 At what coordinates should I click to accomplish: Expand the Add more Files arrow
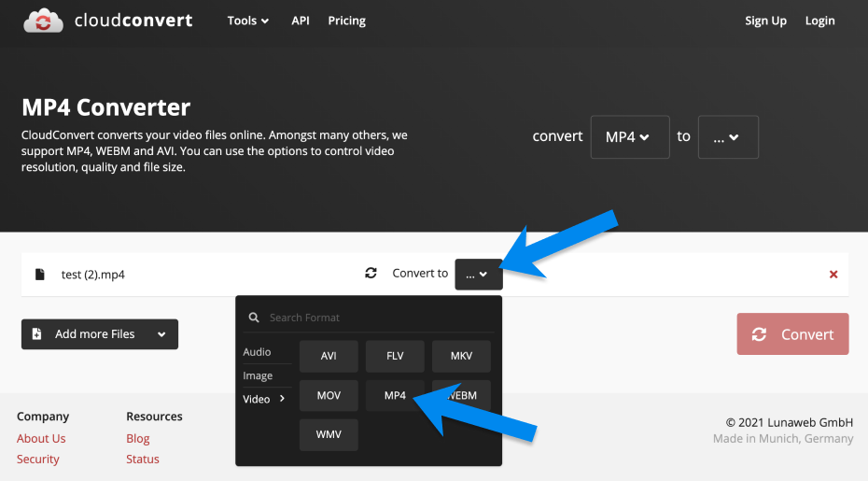(x=161, y=334)
